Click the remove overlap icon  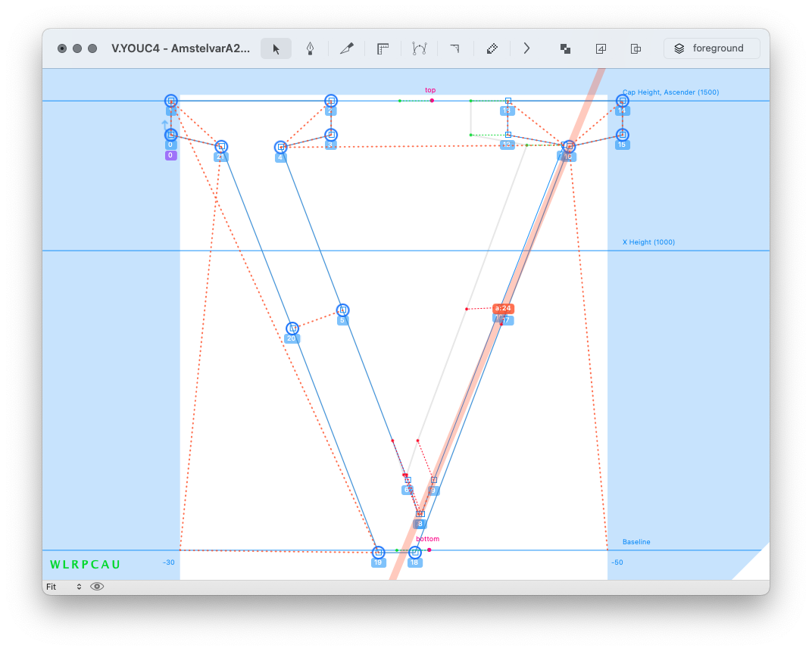[x=565, y=48]
